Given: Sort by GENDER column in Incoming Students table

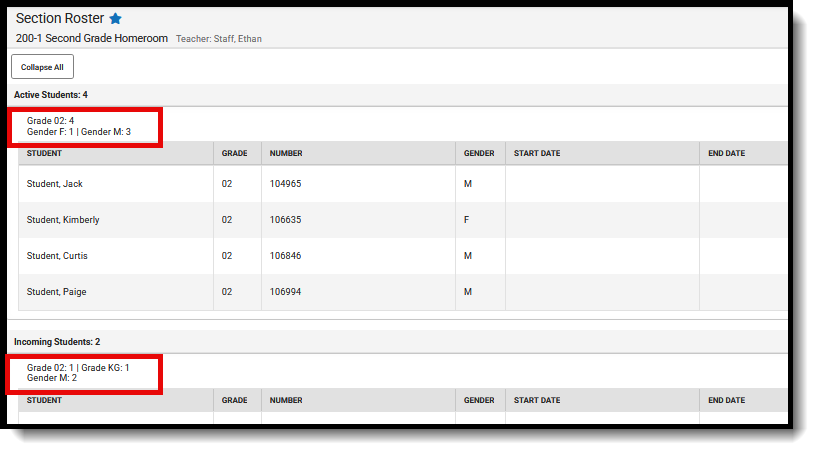Looking at the screenshot, I should 479,400.
